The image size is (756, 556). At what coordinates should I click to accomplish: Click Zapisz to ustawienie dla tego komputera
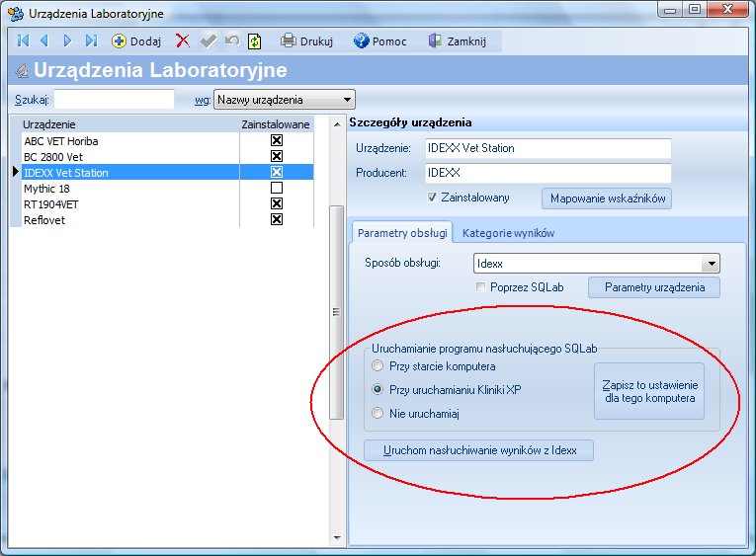click(x=649, y=391)
